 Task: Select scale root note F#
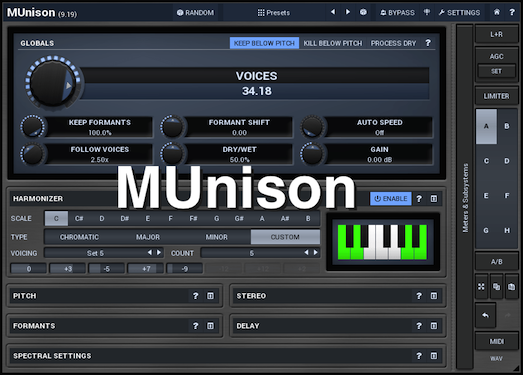click(x=193, y=219)
